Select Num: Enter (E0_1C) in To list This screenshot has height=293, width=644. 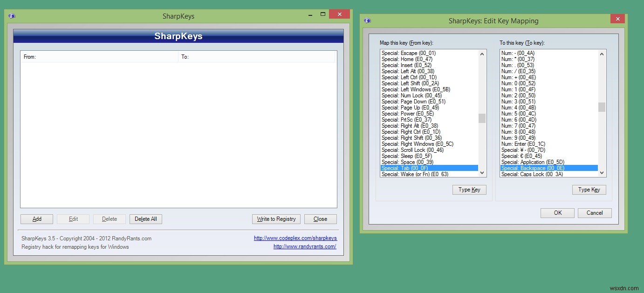coord(549,144)
